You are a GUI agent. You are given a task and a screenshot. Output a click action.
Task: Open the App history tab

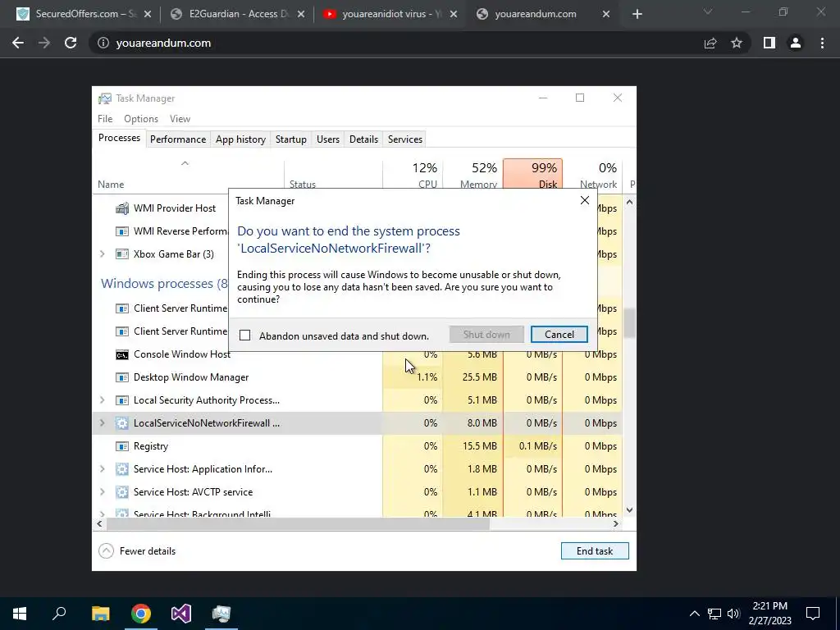[240, 139]
